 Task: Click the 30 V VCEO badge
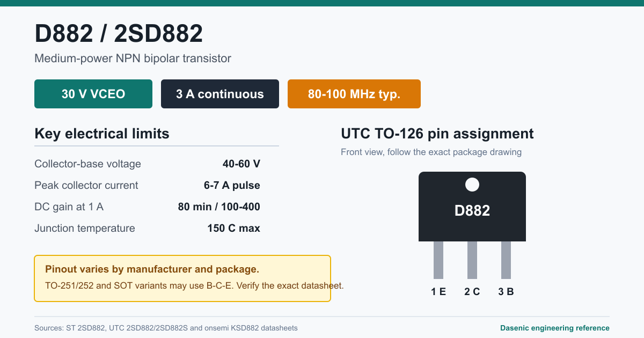93,94
